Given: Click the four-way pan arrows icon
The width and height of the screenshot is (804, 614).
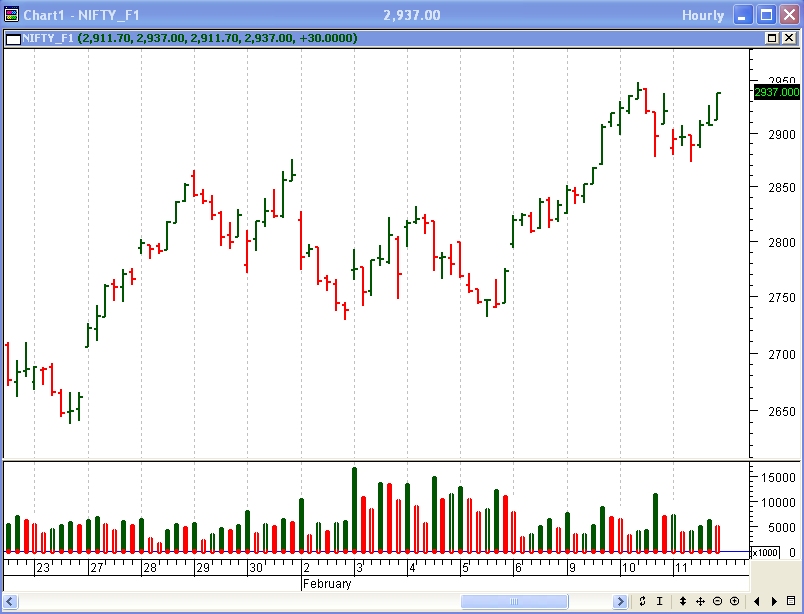Looking at the screenshot, I should pyautogui.click(x=700, y=601).
